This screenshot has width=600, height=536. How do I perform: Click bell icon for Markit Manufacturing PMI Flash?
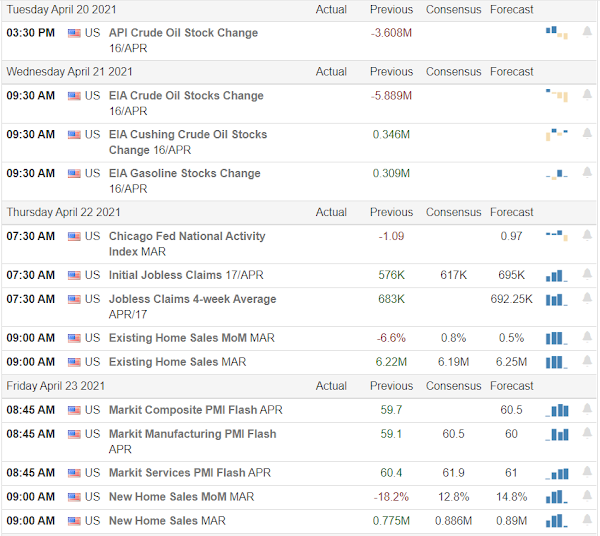[x=587, y=433]
